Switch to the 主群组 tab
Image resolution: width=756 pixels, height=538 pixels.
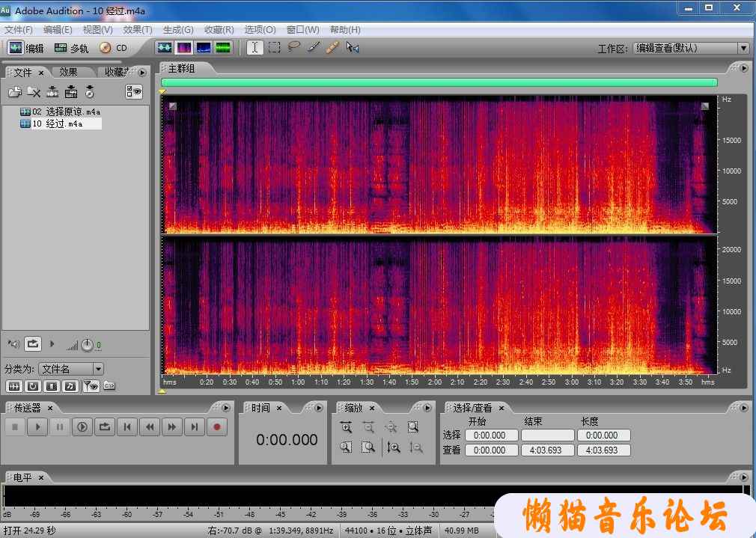coord(181,68)
